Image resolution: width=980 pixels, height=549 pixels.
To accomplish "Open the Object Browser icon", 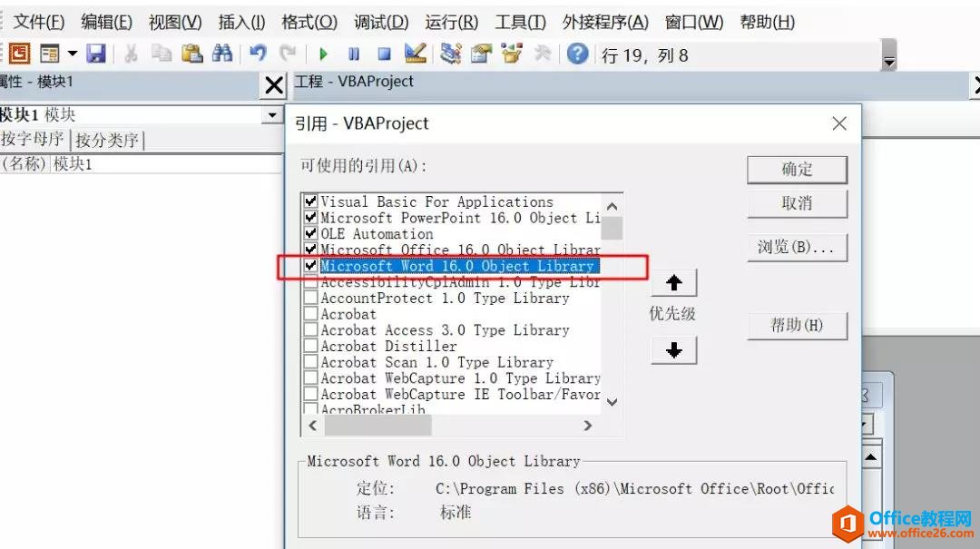I will pyautogui.click(x=511, y=54).
